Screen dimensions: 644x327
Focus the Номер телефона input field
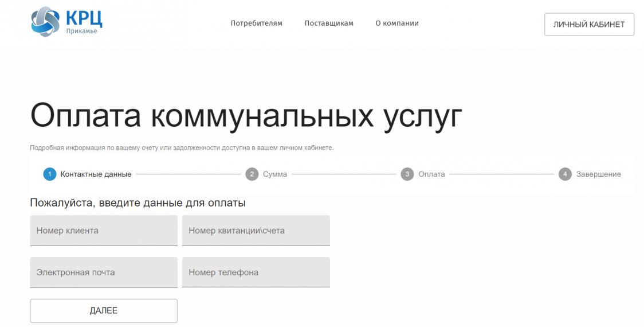click(x=256, y=272)
